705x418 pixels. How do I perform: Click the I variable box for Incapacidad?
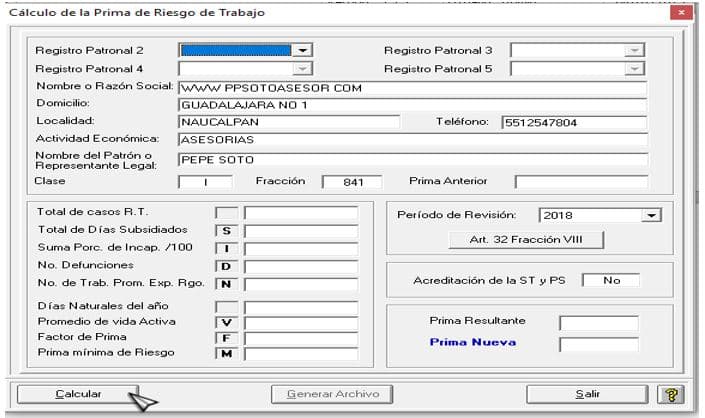click(x=227, y=249)
